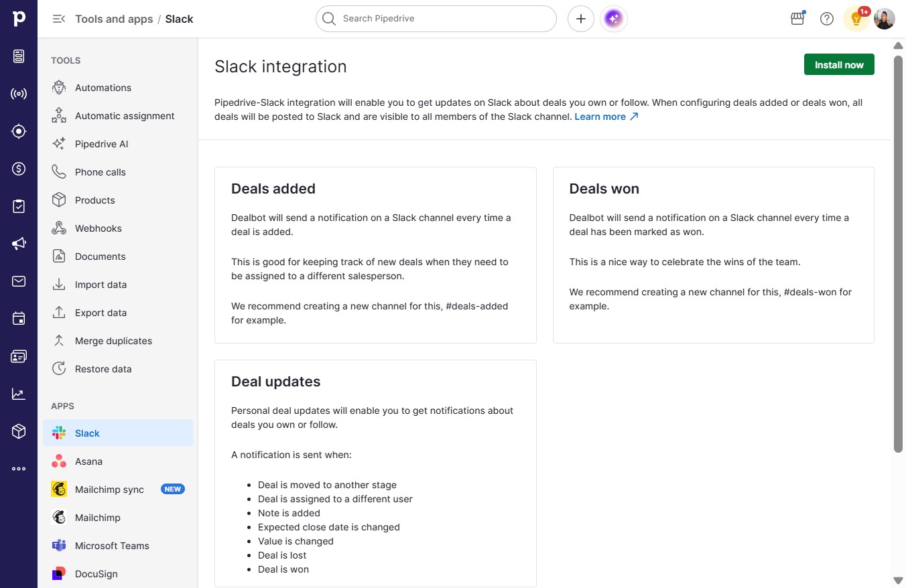Go to Deals via the dollar icon
Viewport: 906px width, 588px height.
[x=19, y=169]
